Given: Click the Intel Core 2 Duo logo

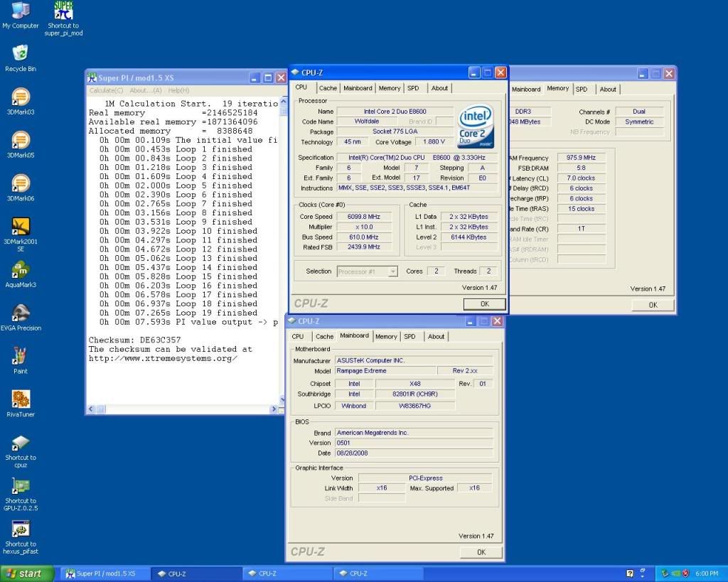Looking at the screenshot, I should (x=476, y=127).
